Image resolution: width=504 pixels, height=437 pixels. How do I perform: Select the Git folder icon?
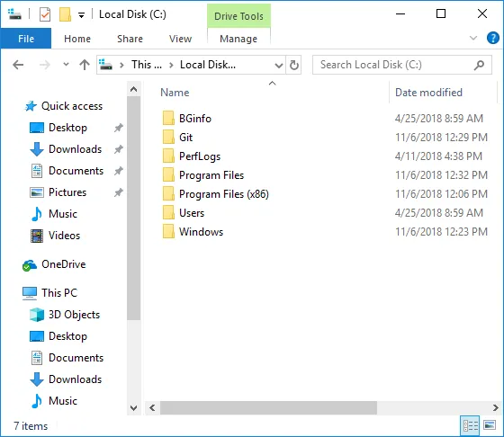(168, 137)
